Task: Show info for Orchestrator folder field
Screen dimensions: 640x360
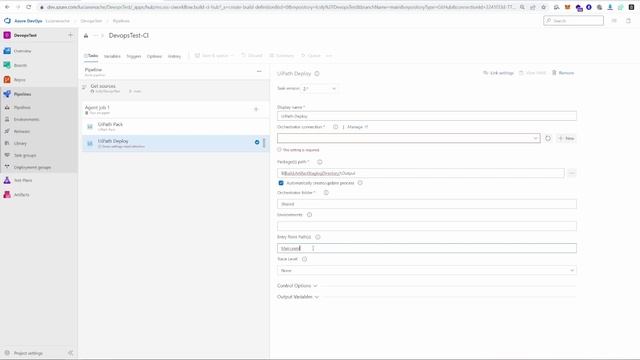Action: coord(326,193)
